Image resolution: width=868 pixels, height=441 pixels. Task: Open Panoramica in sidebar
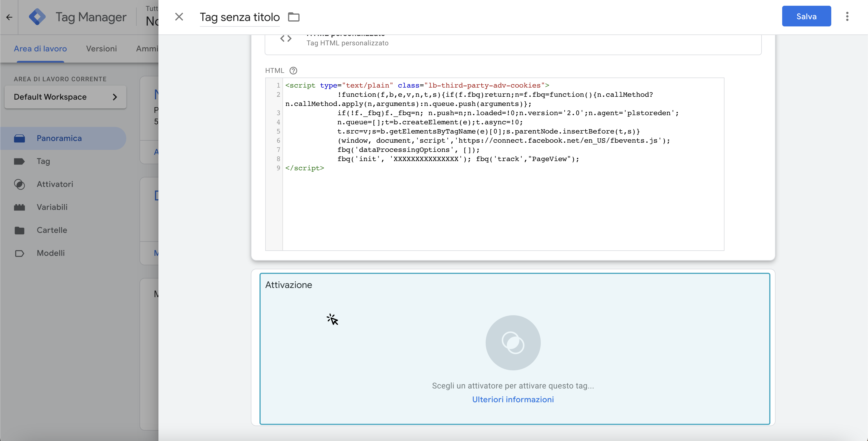pos(63,138)
